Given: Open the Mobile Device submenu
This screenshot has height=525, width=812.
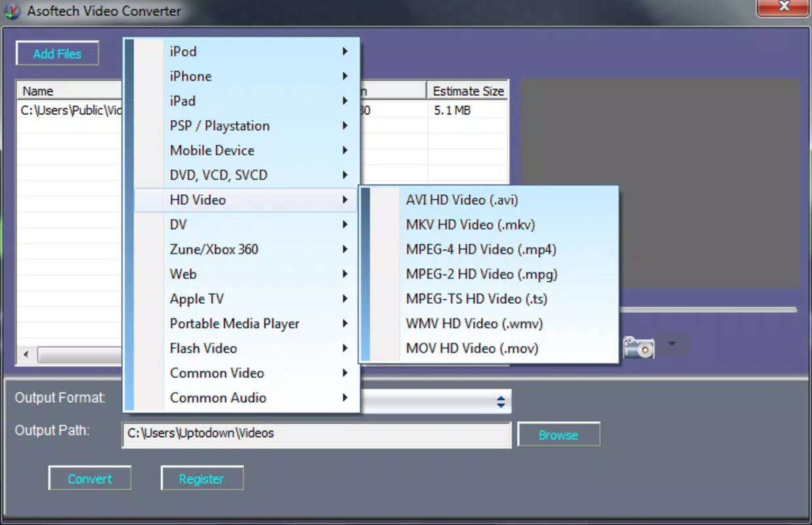Looking at the screenshot, I should tap(246, 150).
